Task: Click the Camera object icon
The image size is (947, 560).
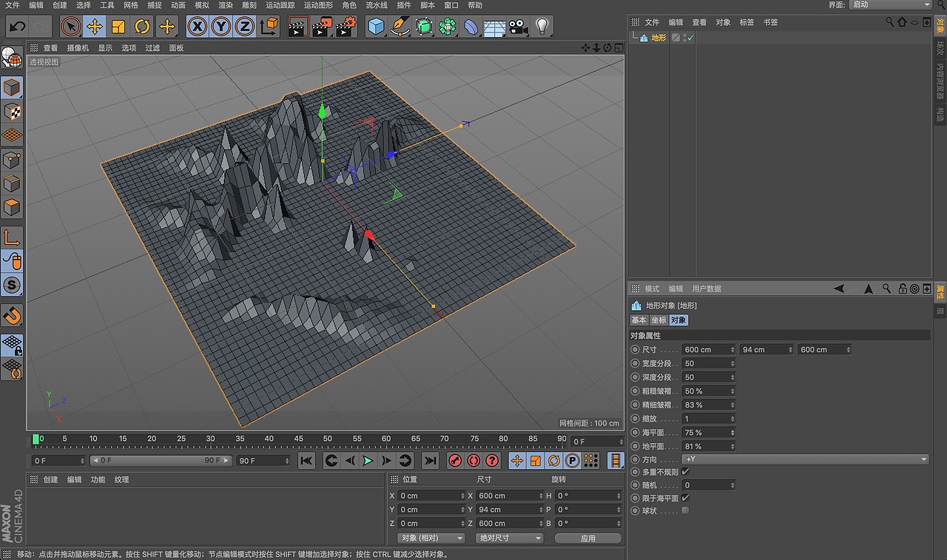Action: (x=518, y=27)
